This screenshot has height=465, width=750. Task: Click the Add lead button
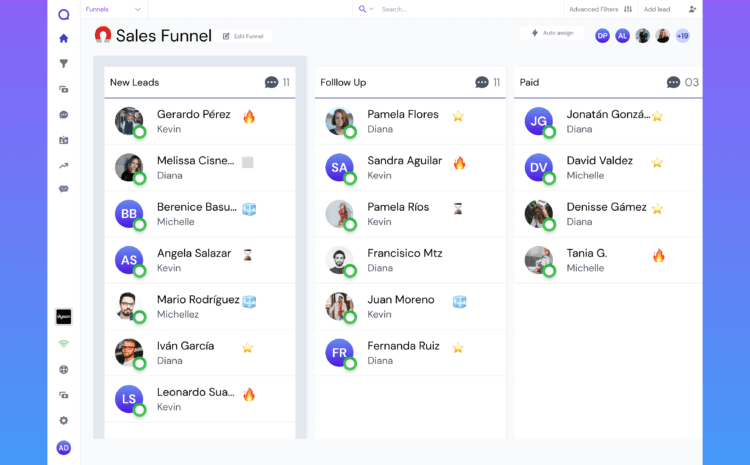[x=670, y=9]
